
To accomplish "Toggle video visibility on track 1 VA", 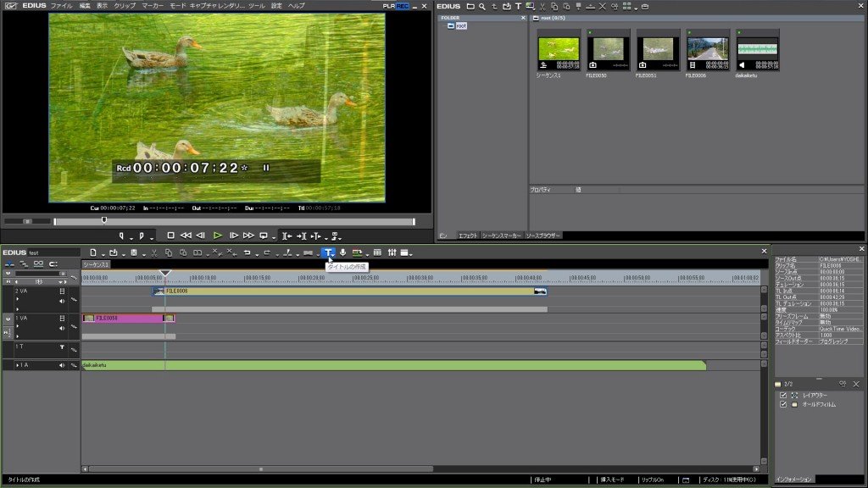I will click(x=62, y=319).
